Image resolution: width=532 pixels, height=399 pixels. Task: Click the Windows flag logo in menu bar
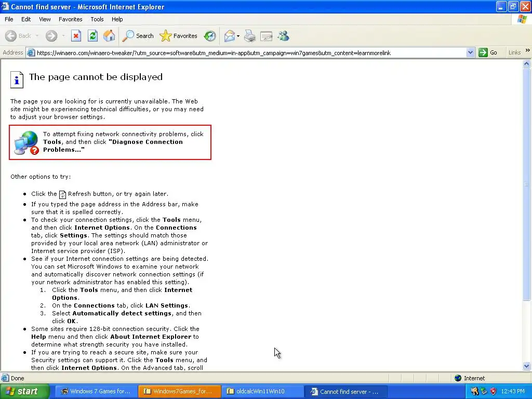[522, 19]
